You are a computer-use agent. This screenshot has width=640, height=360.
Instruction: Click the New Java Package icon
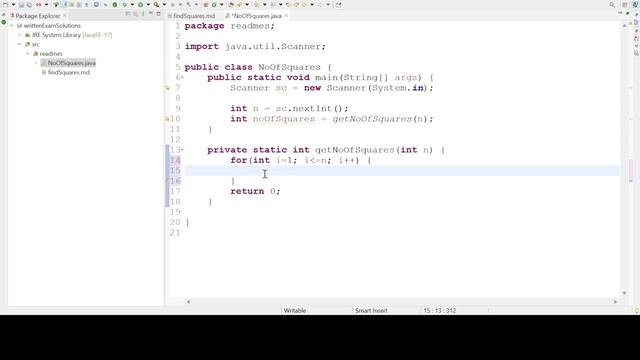click(x=206, y=5)
